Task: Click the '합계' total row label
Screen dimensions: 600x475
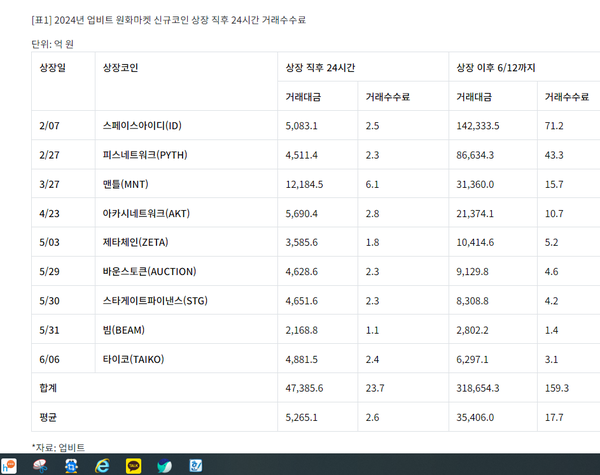Action: [48, 388]
